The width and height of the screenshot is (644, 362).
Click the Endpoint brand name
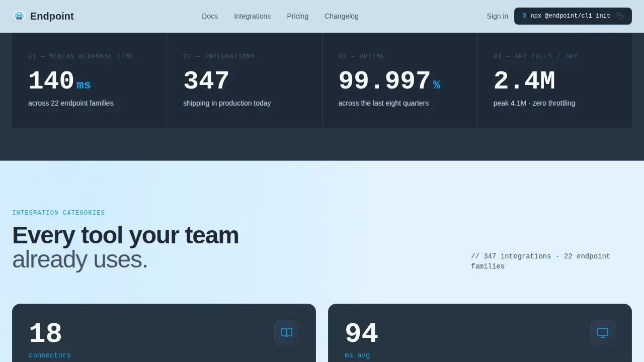pos(52,16)
